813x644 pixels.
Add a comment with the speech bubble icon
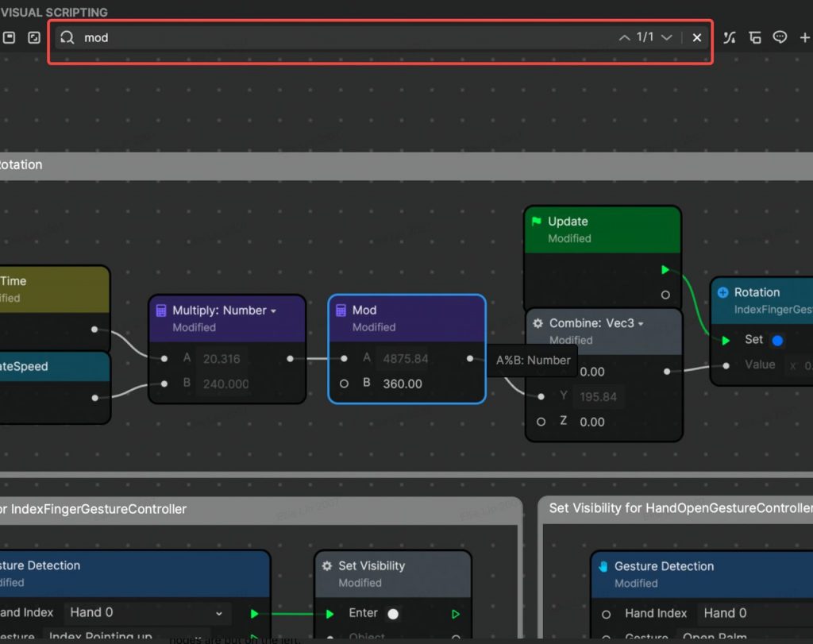click(780, 37)
